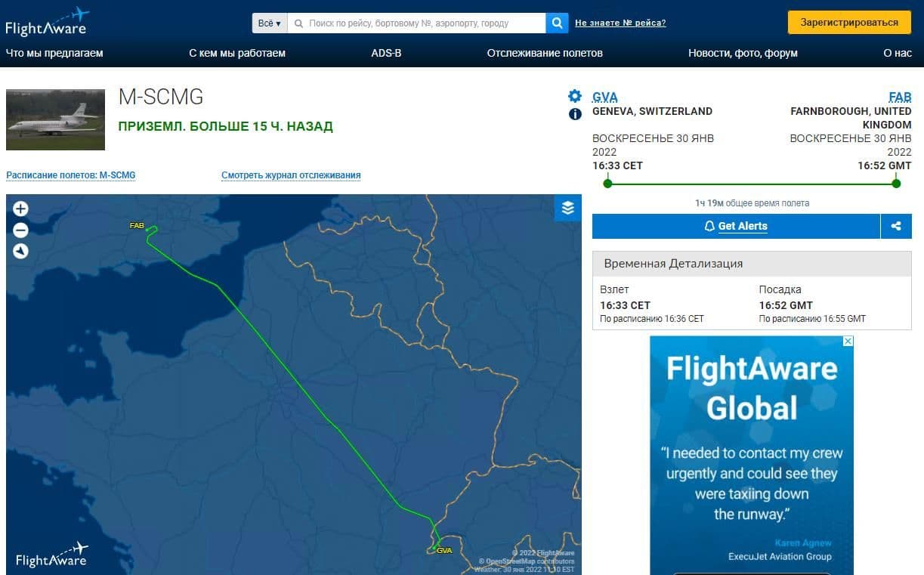Open the "Смотреть журнал отслеживания" link
Image resolution: width=924 pixels, height=575 pixels.
click(x=291, y=175)
